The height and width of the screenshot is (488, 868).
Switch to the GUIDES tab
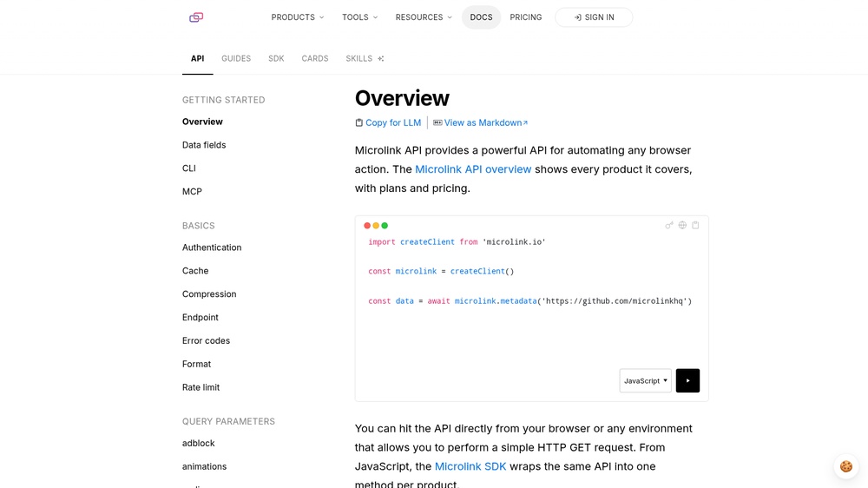236,59
